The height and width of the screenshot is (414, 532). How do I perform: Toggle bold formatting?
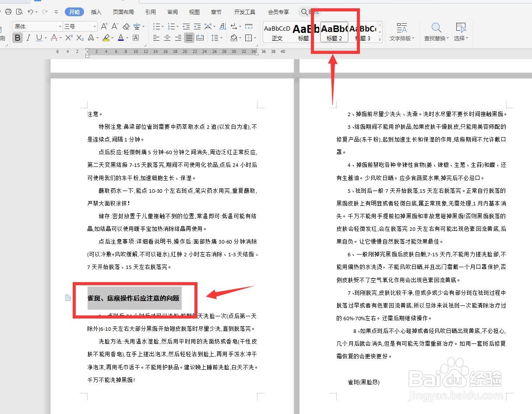[x=18, y=38]
